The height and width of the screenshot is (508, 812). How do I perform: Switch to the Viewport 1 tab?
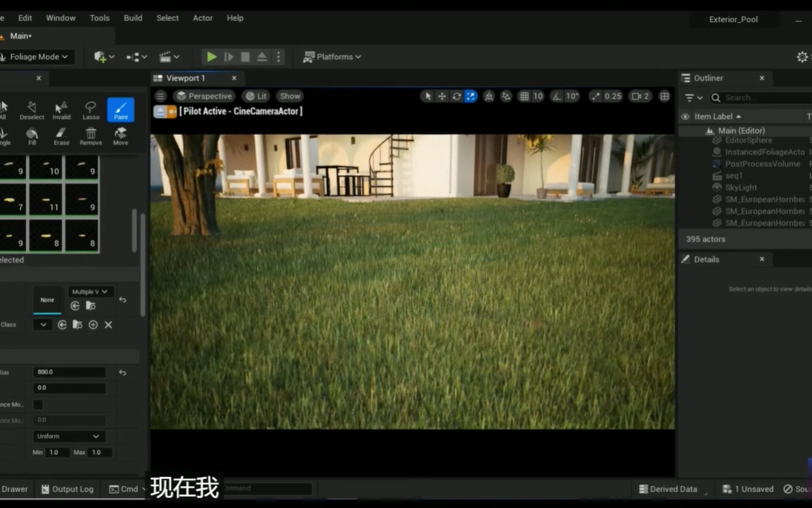point(186,78)
